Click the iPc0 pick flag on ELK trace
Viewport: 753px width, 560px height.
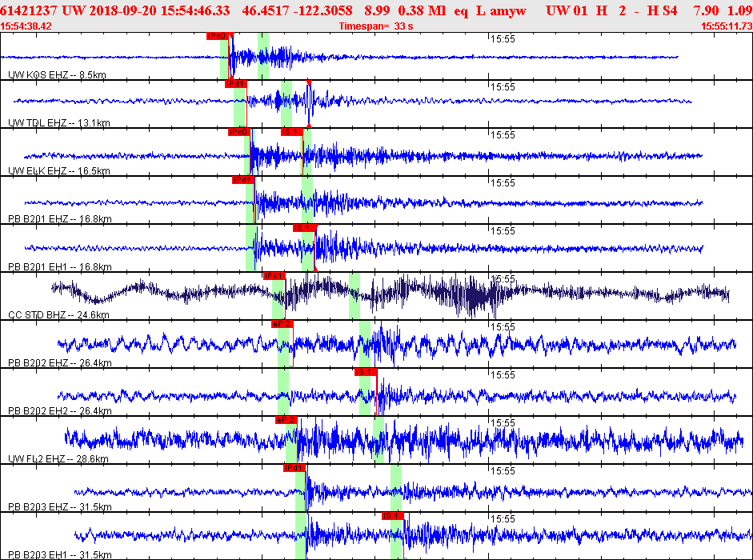click(238, 132)
